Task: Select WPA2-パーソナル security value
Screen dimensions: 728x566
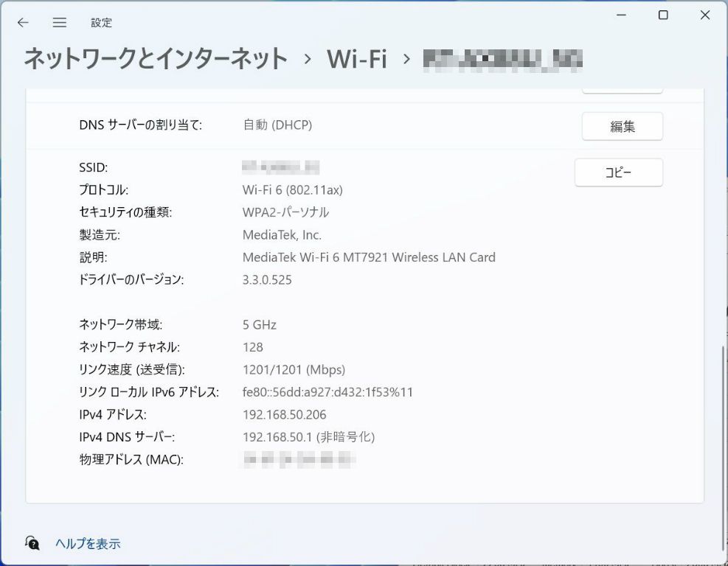Action: click(x=285, y=212)
